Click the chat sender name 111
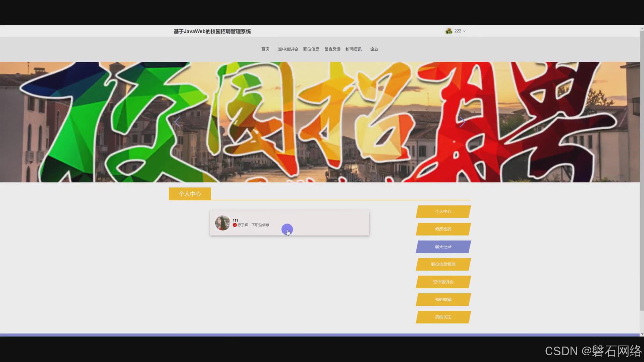Screen dimensions: 644x362 (x=235, y=220)
